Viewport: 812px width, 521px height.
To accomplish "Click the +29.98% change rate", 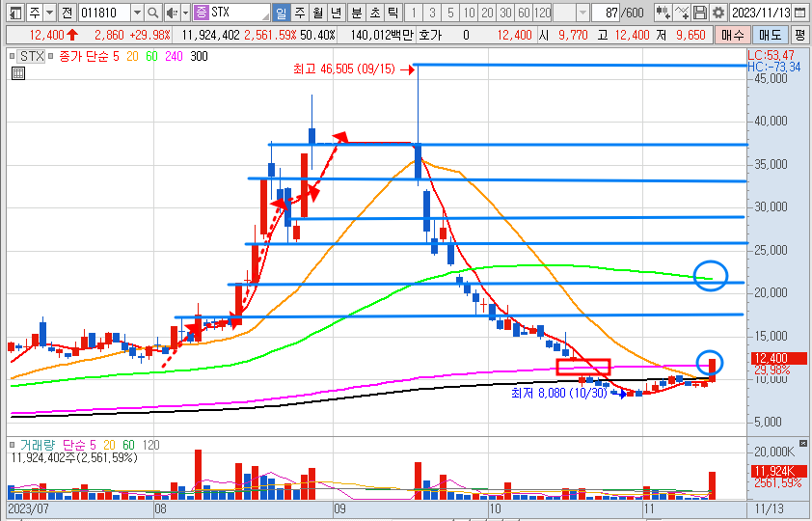I will [150, 36].
